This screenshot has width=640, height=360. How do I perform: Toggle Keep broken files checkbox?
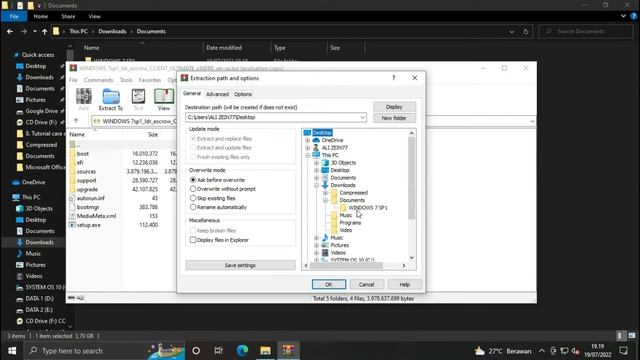193,231
